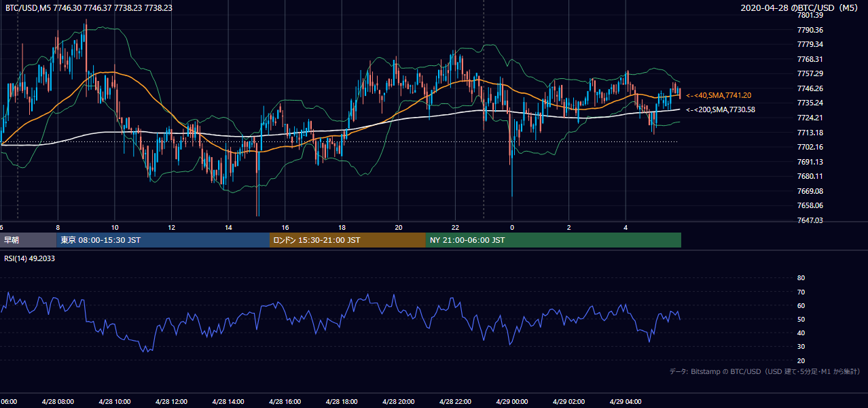Screen dimensions: 868x408
Task: Select the NY 21:00-06:00 JST session bar
Action: [554, 240]
